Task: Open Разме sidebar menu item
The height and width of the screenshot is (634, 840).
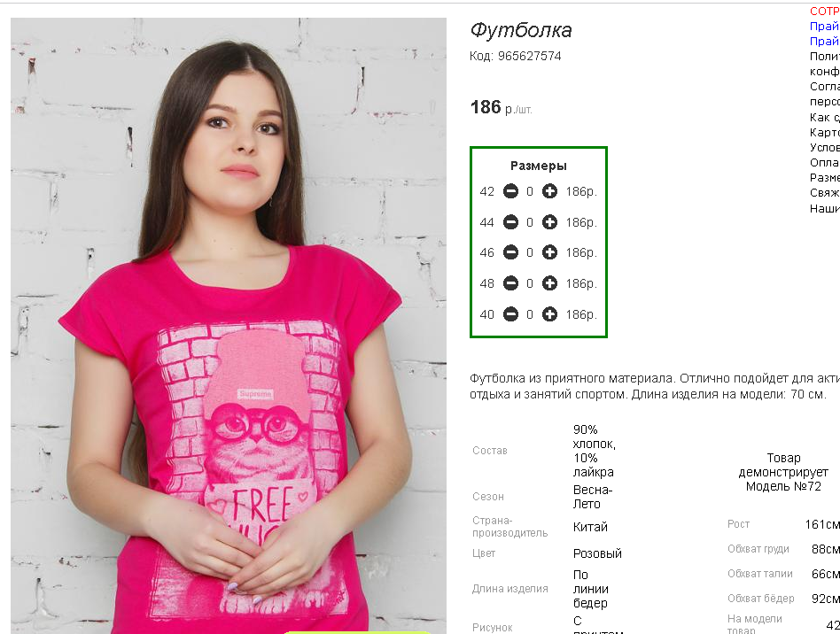Action: pyautogui.click(x=824, y=178)
